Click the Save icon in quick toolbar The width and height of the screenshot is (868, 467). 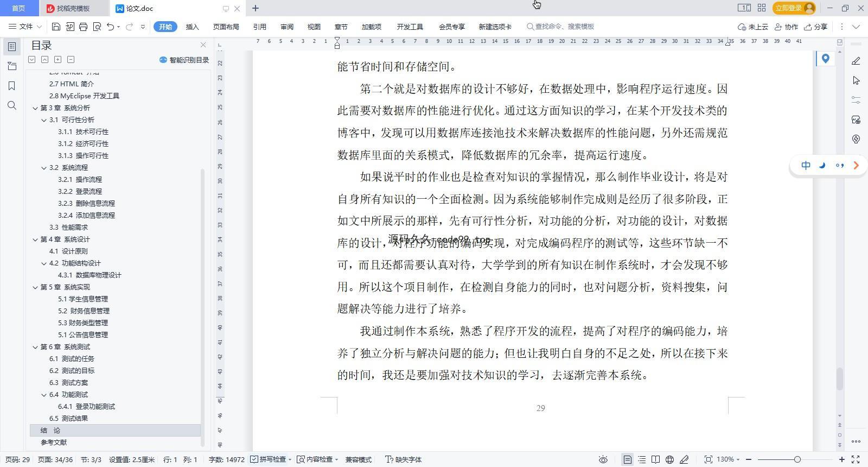[x=56, y=27]
